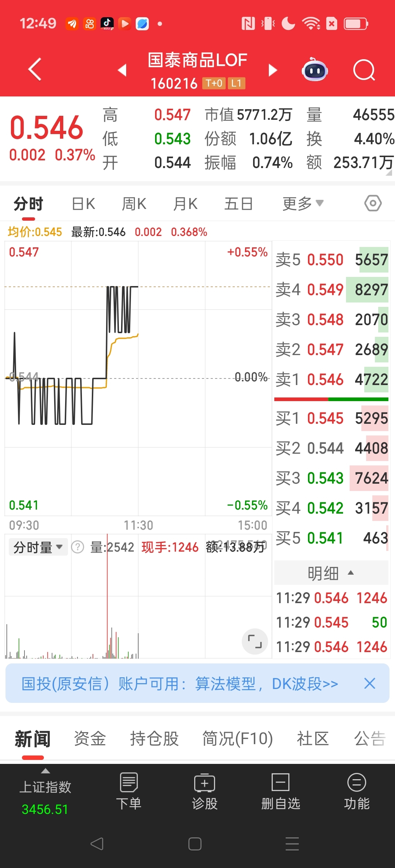Tap 删自选 remove from watchlist
This screenshot has height=868, width=395.
(281, 791)
